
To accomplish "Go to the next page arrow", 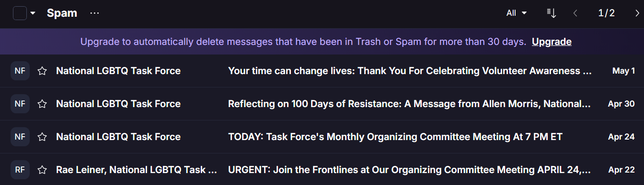I will (637, 13).
